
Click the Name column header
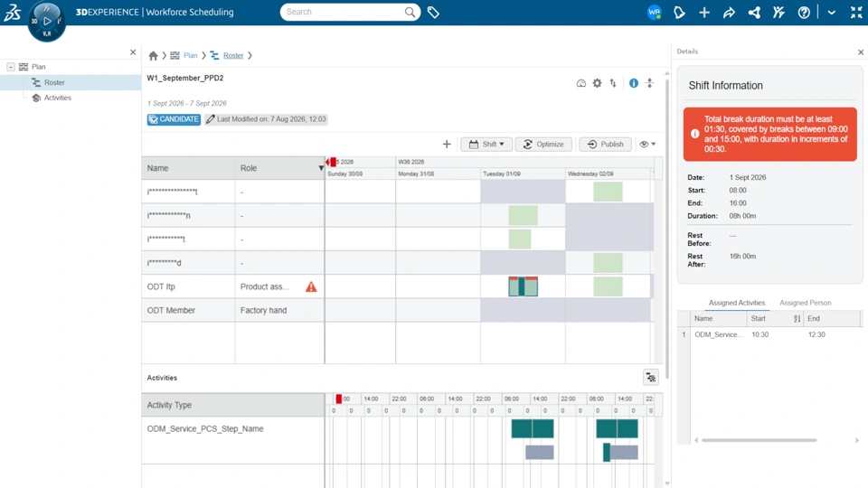tap(188, 168)
